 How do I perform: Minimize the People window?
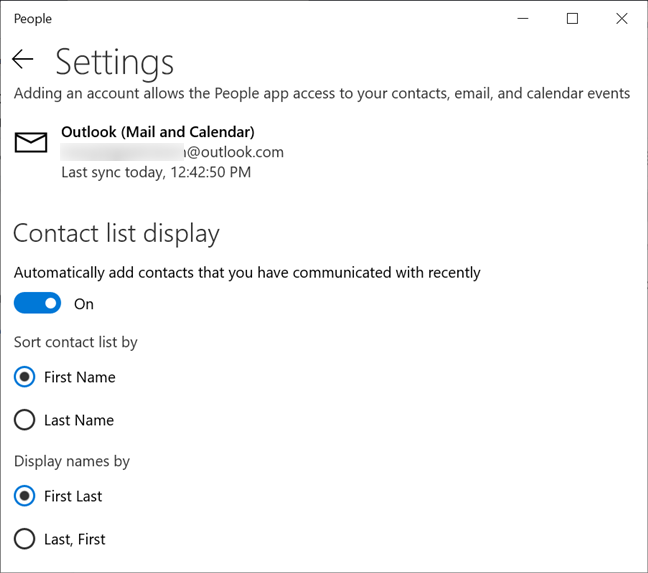tap(523, 19)
